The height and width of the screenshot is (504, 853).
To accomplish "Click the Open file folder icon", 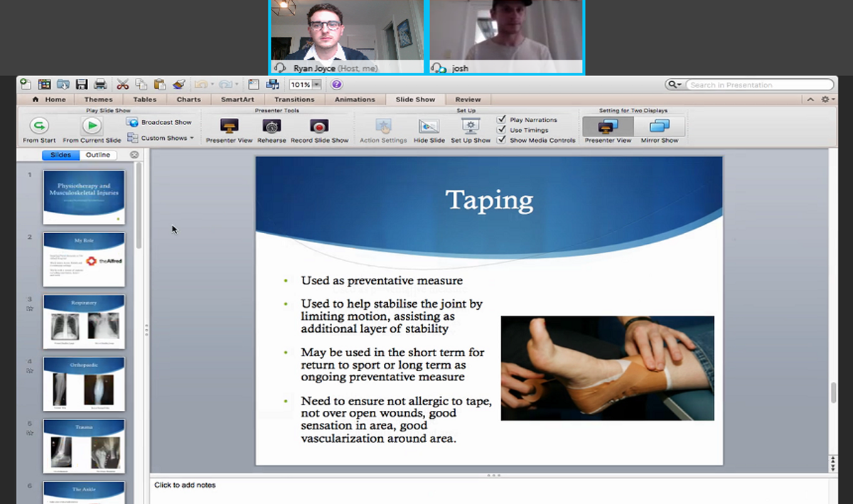I will point(63,84).
